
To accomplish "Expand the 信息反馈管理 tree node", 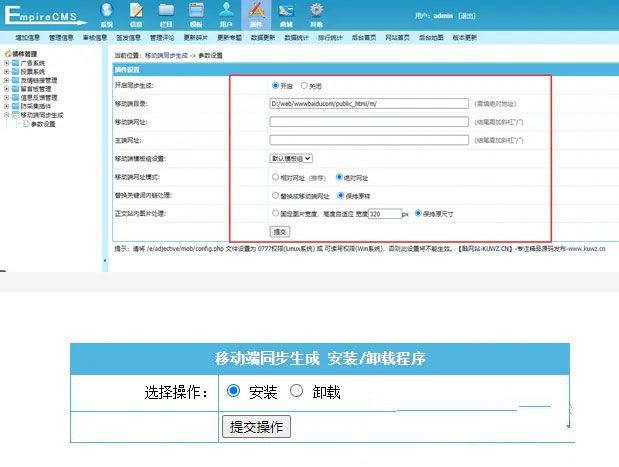I will pyautogui.click(x=6, y=98).
